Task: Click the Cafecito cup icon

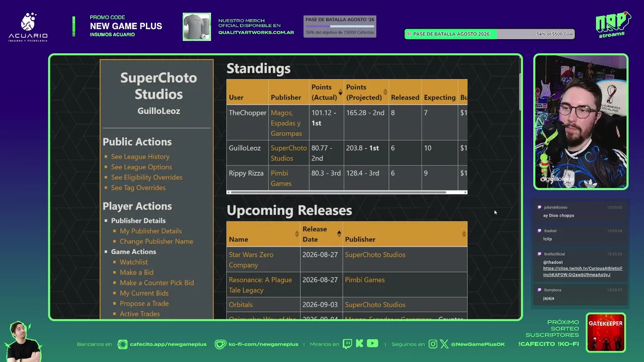Action: pos(122,344)
